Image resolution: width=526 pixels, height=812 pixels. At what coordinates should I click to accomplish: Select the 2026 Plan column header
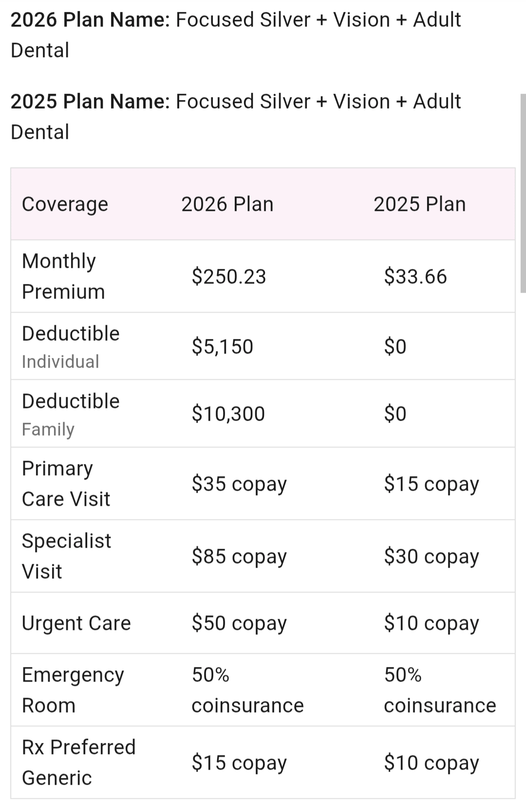pos(227,204)
